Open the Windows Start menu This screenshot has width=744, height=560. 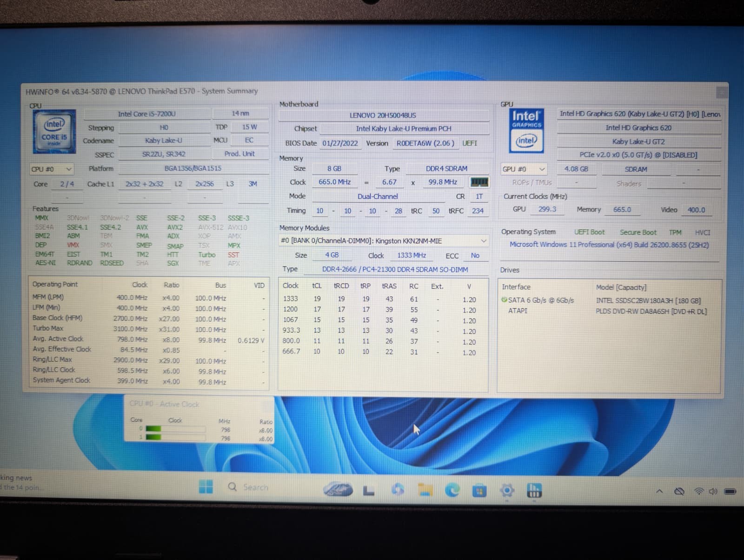pos(206,487)
